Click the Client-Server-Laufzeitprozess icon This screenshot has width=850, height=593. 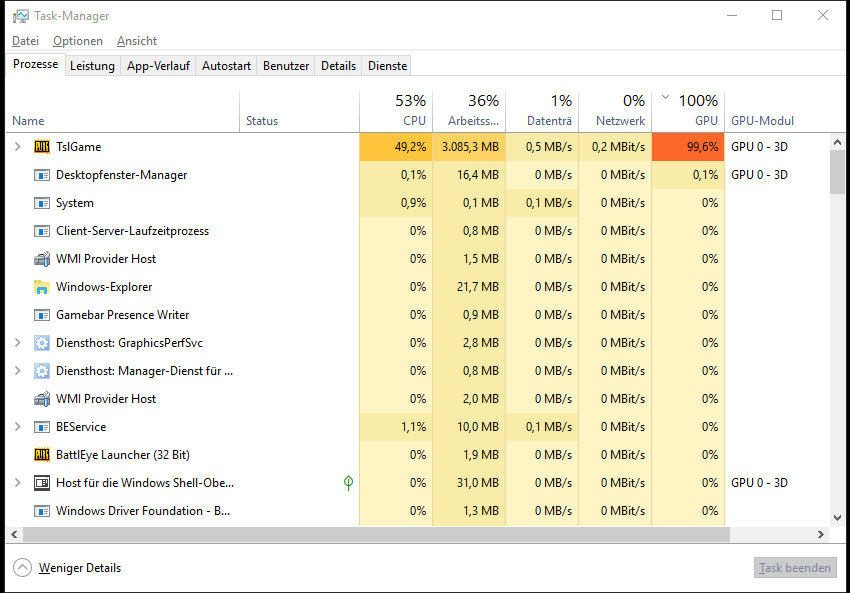42,231
